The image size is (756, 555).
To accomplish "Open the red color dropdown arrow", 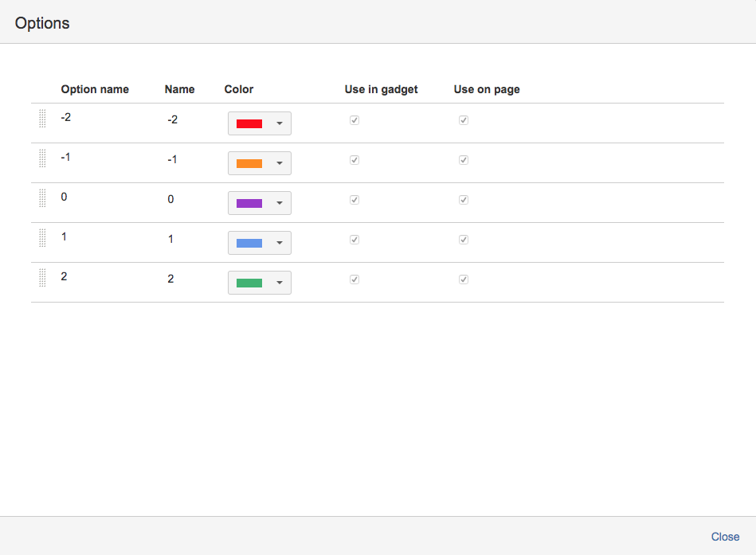I will point(279,123).
